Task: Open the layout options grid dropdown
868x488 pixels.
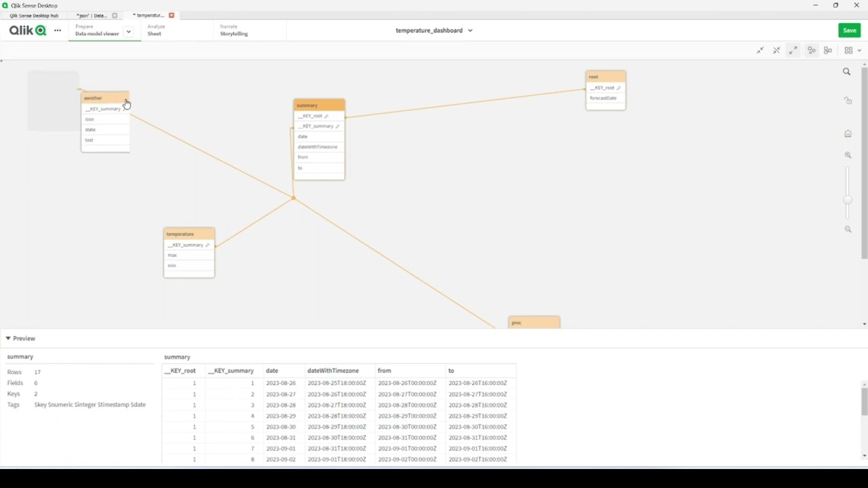Action: point(852,50)
